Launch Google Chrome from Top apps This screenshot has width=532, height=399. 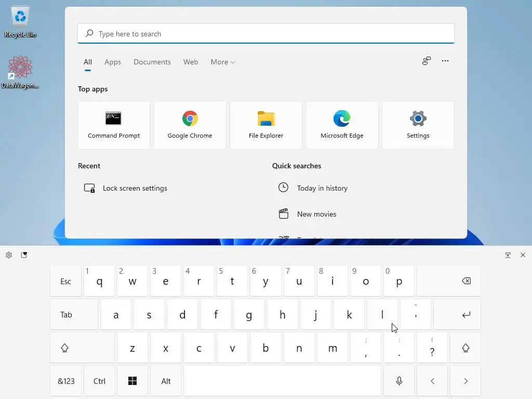tap(190, 125)
